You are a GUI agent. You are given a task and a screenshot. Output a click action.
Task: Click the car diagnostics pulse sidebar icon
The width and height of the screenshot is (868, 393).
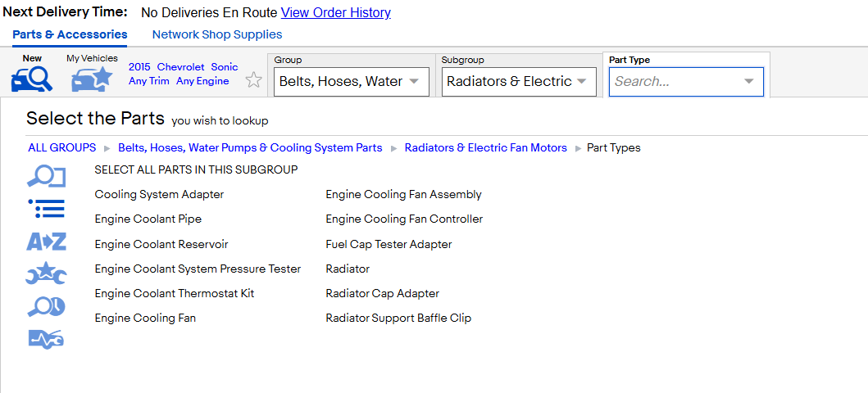47,339
